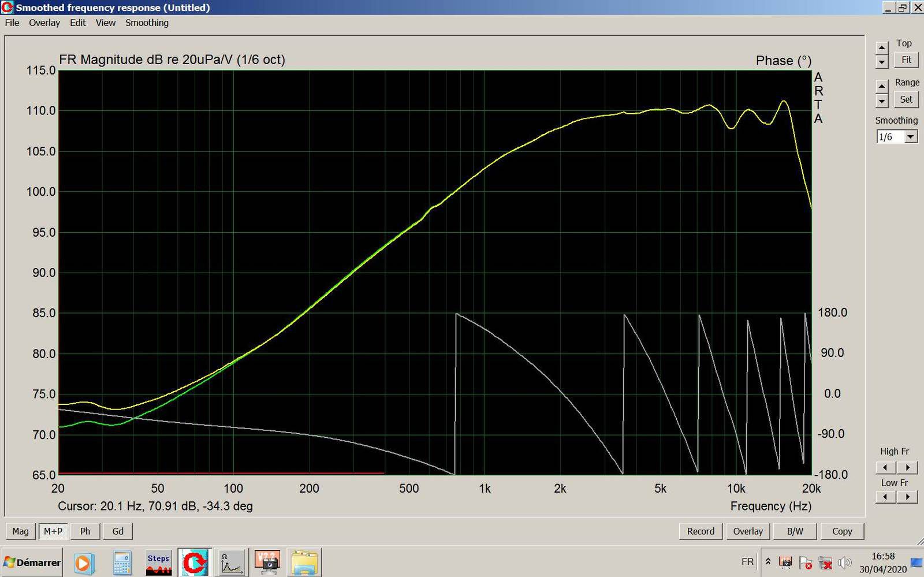Increase the Range with up arrow
The image size is (924, 577).
point(882,87)
